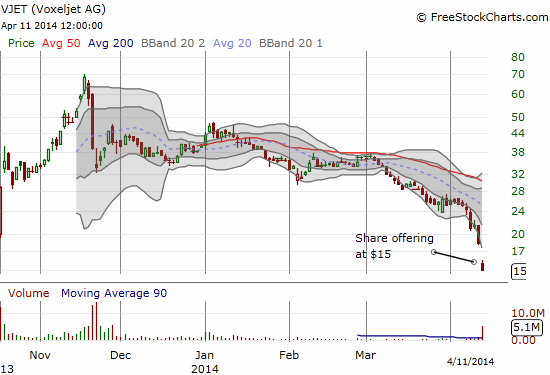The width and height of the screenshot is (550, 375).
Task: Click the 80 price axis label
Action: (x=518, y=57)
